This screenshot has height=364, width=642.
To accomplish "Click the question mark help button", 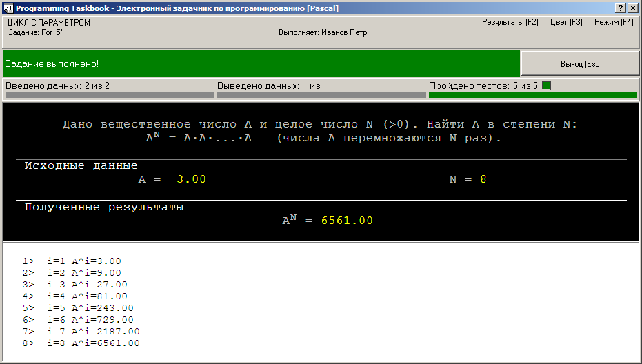I will [621, 8].
